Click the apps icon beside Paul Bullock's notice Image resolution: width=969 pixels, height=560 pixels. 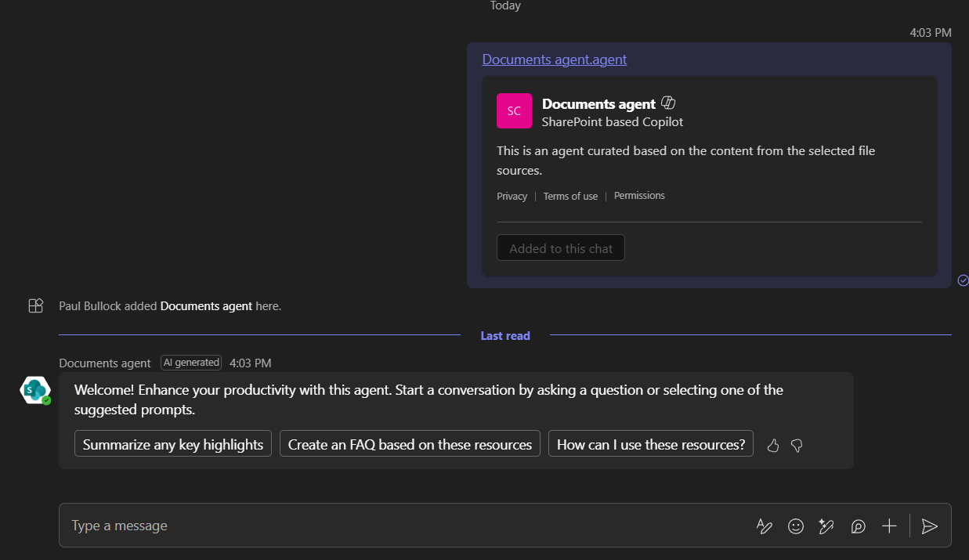pos(35,305)
